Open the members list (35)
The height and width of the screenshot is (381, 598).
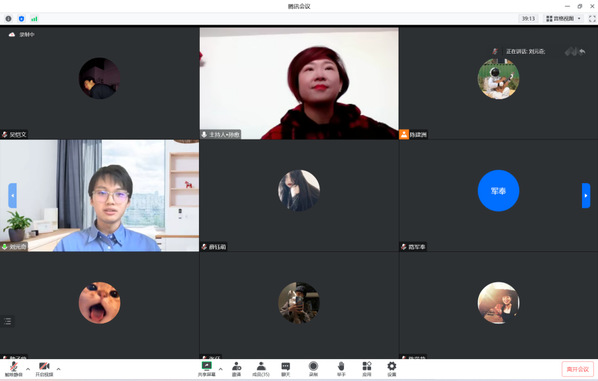pos(261,369)
